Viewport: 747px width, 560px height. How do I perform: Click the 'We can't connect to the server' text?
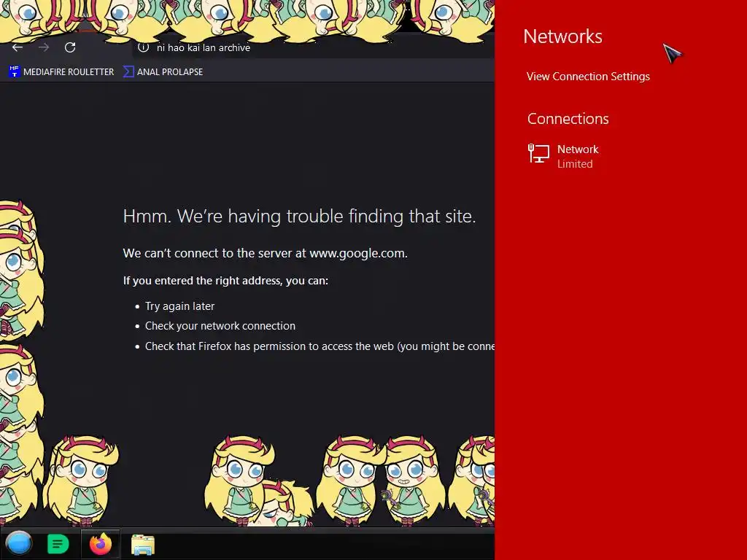point(266,253)
